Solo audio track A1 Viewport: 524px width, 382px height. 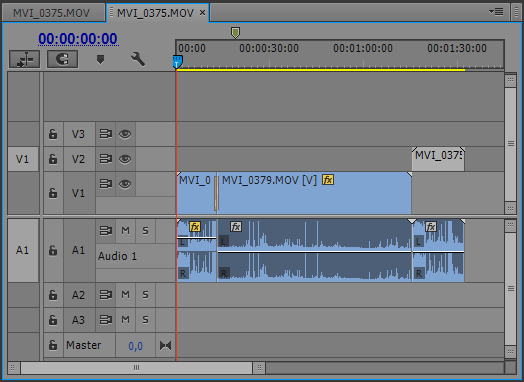coord(145,231)
